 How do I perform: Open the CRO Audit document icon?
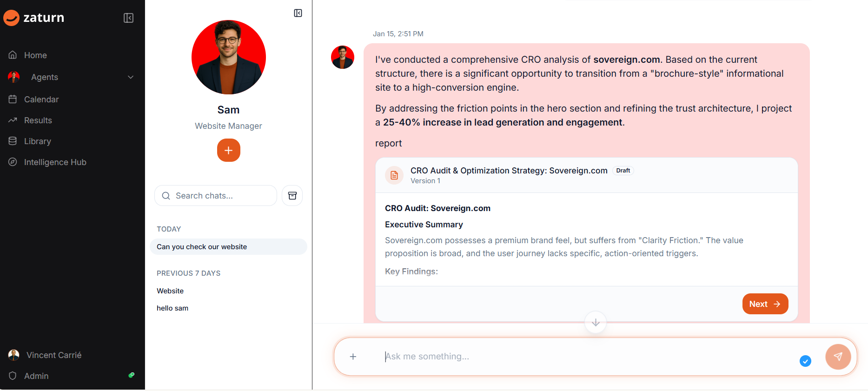tap(394, 175)
